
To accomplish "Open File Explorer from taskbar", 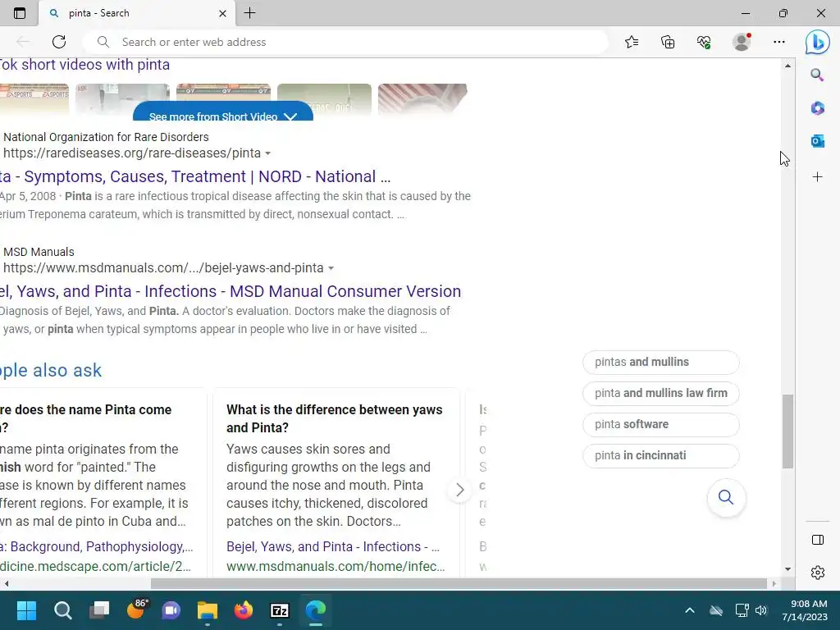I will 208,610.
